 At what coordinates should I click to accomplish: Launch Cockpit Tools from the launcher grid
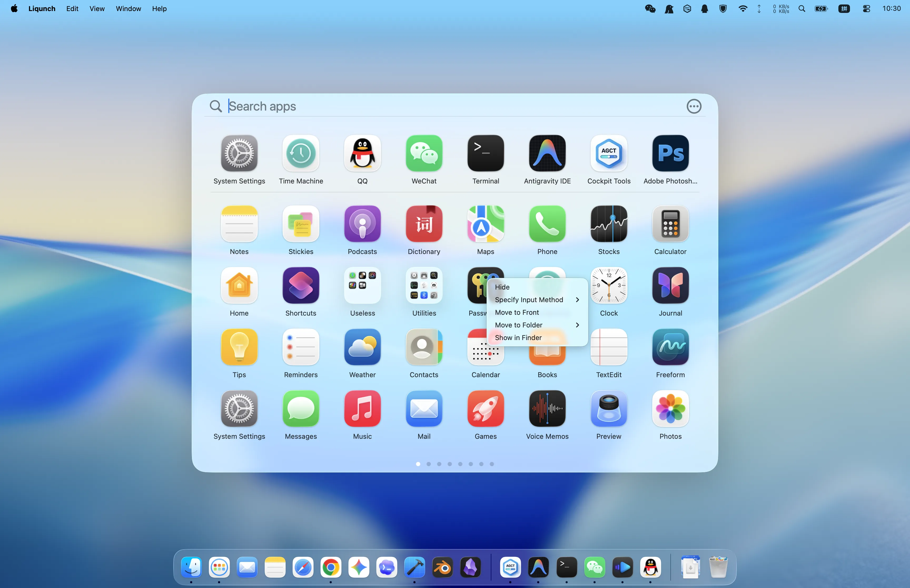[609, 153]
